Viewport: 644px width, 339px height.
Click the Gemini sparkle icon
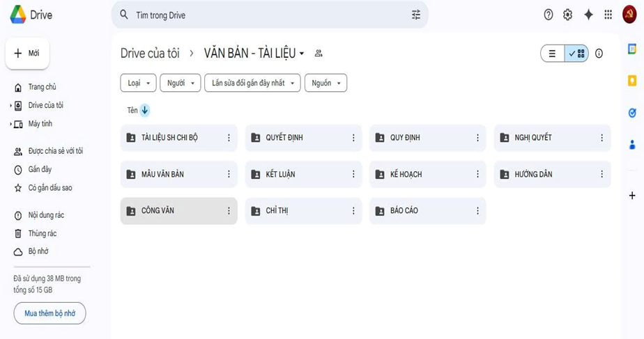588,15
